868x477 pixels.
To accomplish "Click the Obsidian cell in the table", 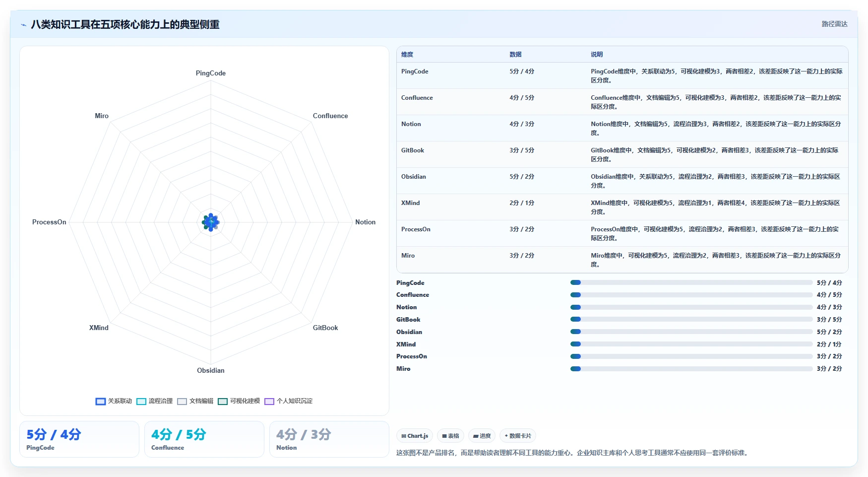I will pos(414,177).
